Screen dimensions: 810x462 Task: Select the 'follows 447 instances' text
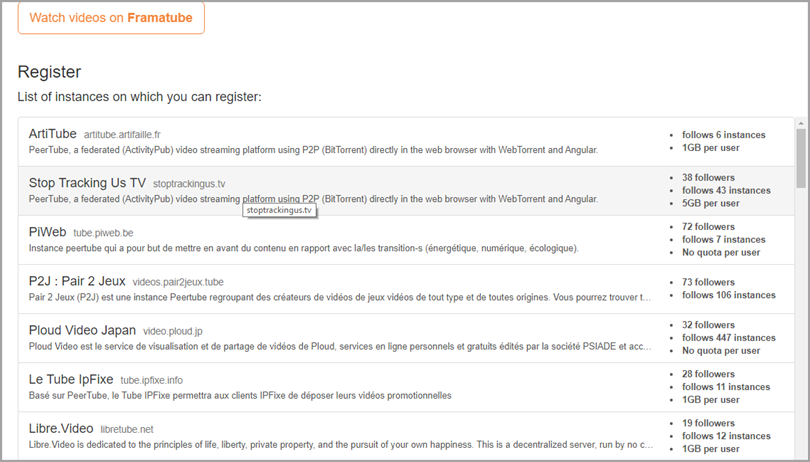tap(729, 338)
